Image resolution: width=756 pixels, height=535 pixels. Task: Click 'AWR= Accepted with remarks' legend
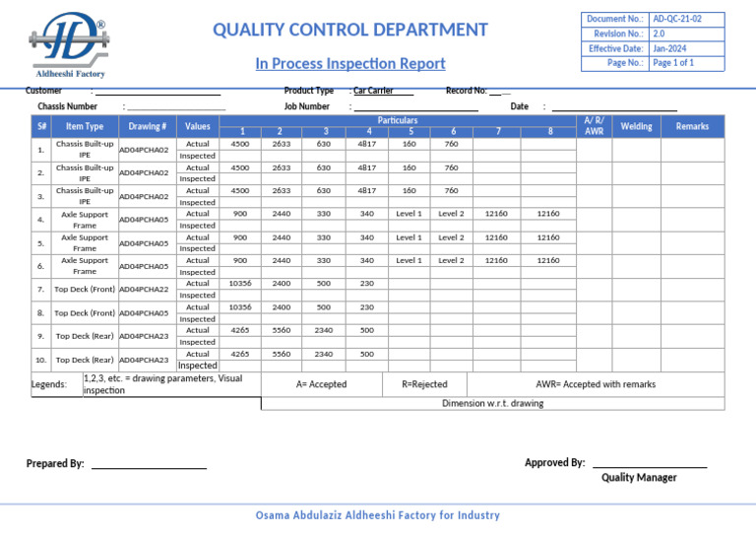click(596, 384)
